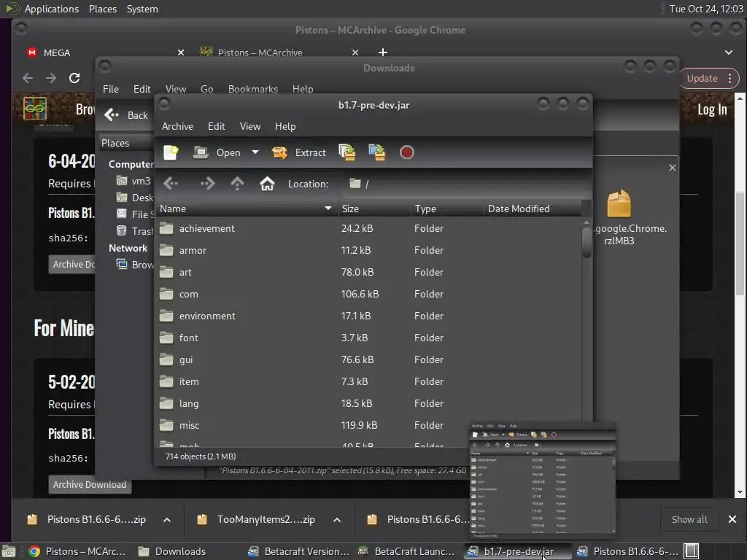Select the com folder
The height and width of the screenshot is (560, 747).
coord(368,295)
